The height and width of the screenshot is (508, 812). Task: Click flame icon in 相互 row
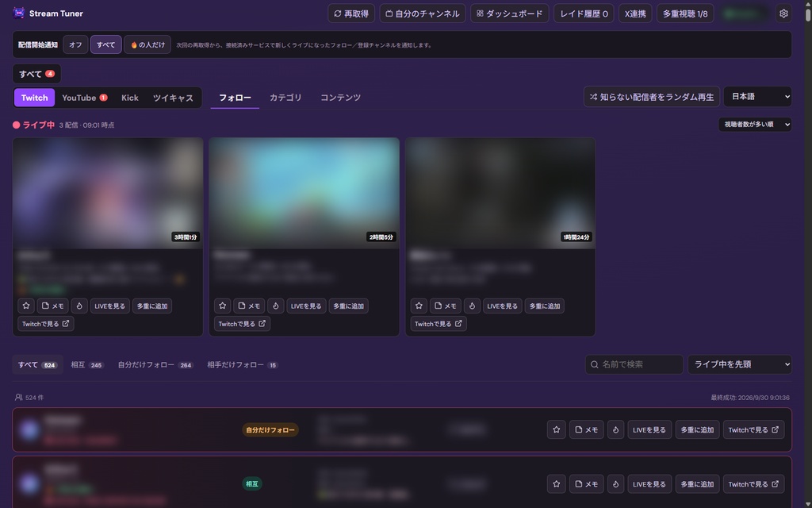pyautogui.click(x=615, y=483)
